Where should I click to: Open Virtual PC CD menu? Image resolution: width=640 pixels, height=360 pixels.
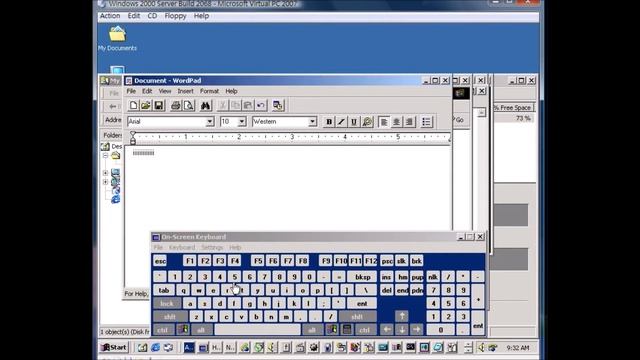coord(152,16)
